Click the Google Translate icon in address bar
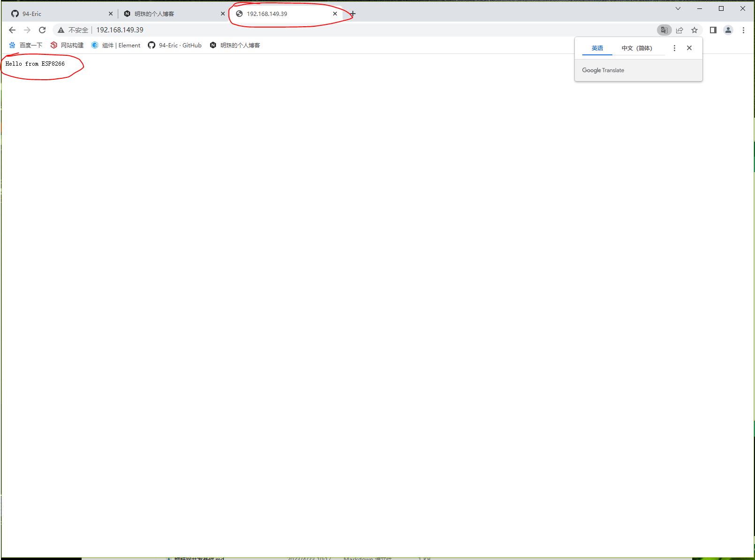The image size is (755, 560). [664, 30]
